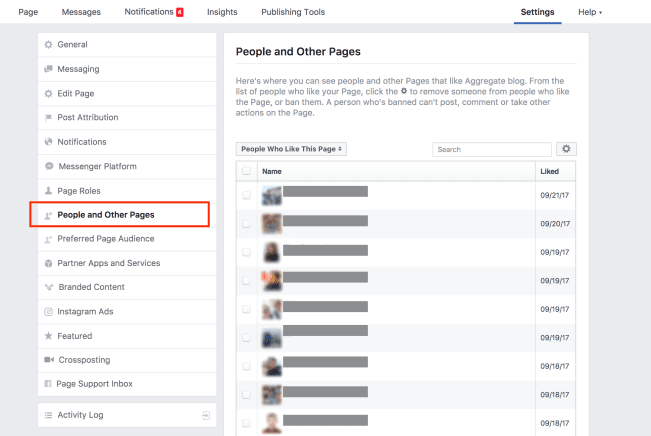Click the Activity Log list icon

(49, 415)
